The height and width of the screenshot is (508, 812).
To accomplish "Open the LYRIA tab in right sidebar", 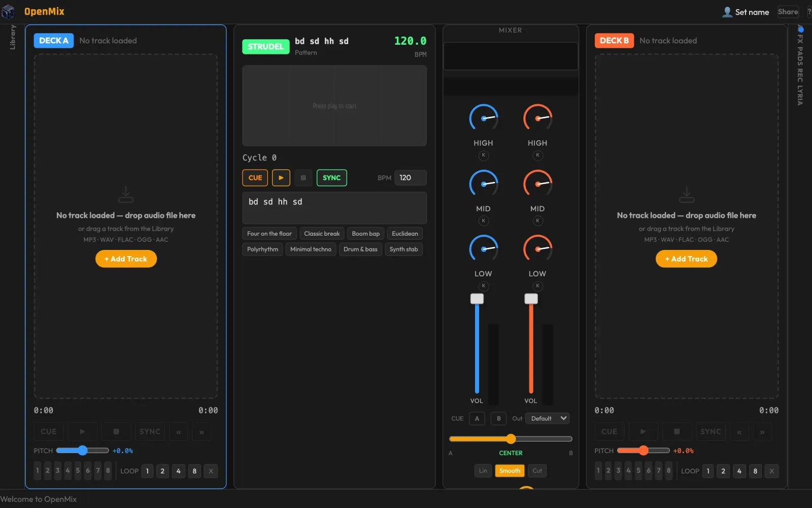I will [x=800, y=96].
